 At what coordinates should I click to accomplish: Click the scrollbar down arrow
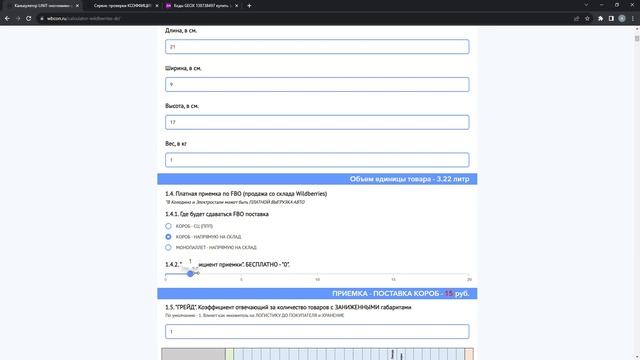pos(637,357)
